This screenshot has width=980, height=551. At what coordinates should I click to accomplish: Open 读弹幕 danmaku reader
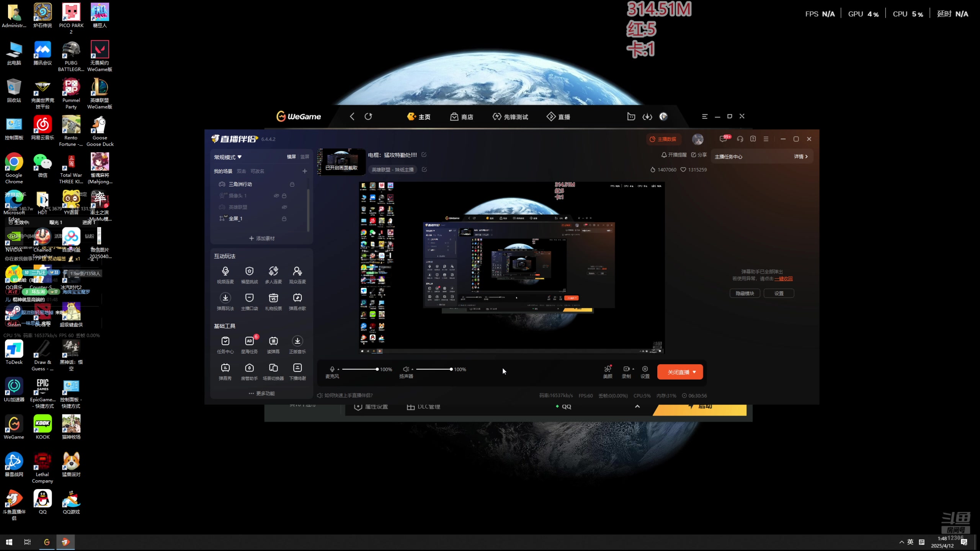tap(273, 345)
